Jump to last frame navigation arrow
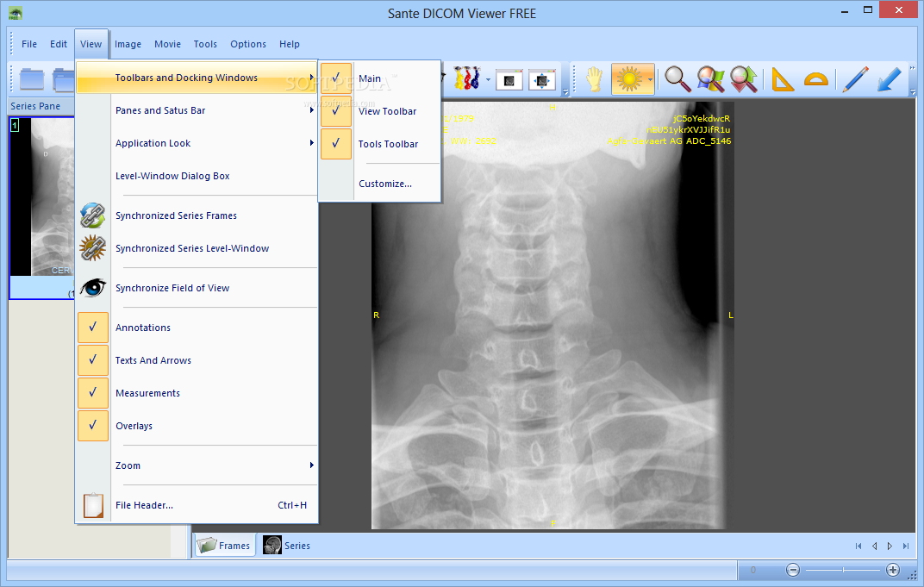The image size is (924, 587). point(906,546)
